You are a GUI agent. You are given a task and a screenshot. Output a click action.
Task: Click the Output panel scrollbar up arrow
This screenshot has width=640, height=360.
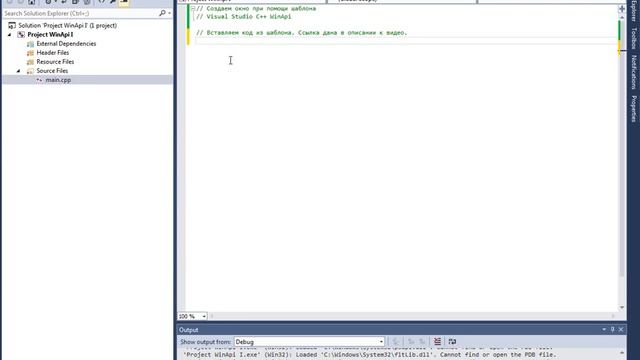[x=622, y=353]
